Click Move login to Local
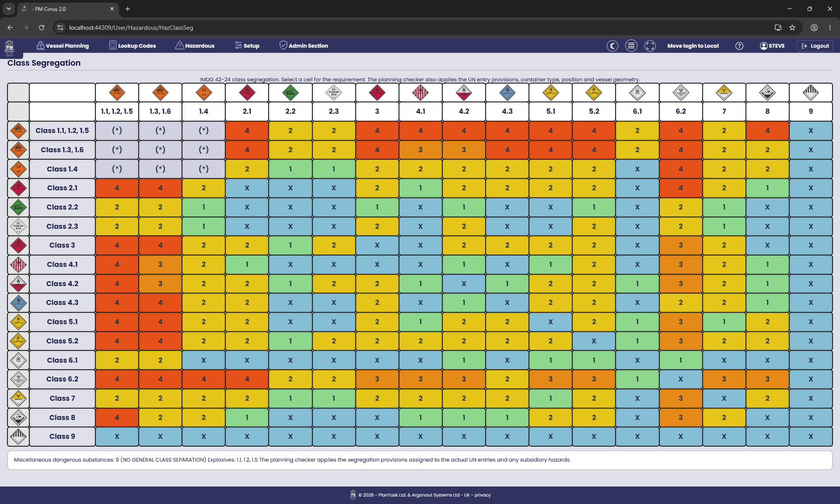840x504 pixels. point(693,45)
